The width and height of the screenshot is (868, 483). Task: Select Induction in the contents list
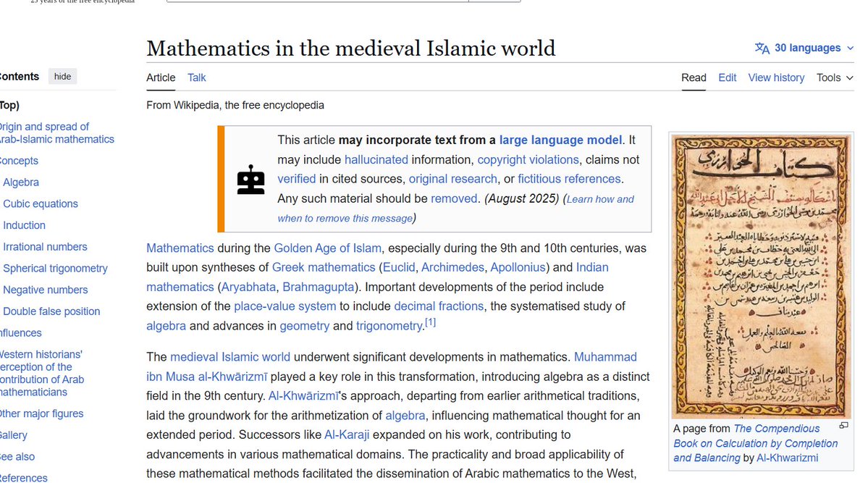(x=25, y=225)
